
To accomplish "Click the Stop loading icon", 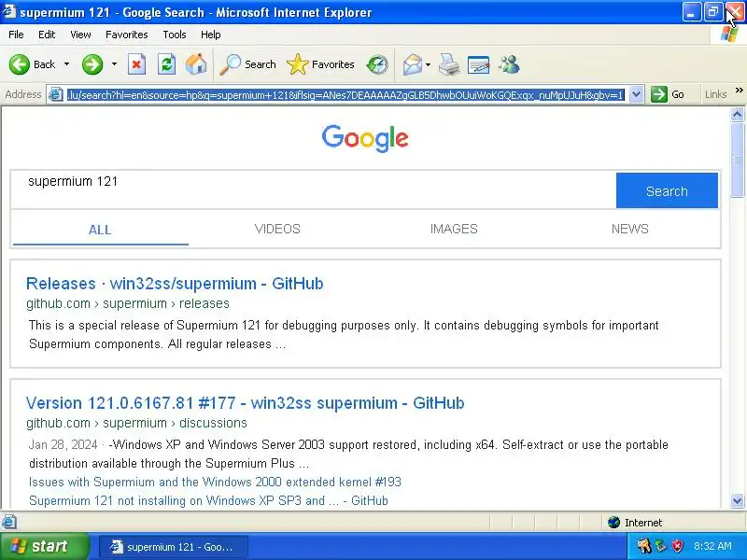I will coord(136,64).
